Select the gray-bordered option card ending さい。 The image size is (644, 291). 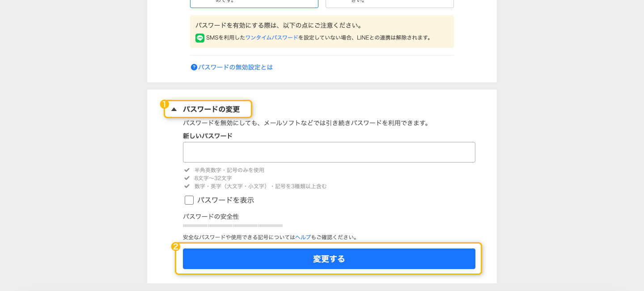(x=390, y=4)
